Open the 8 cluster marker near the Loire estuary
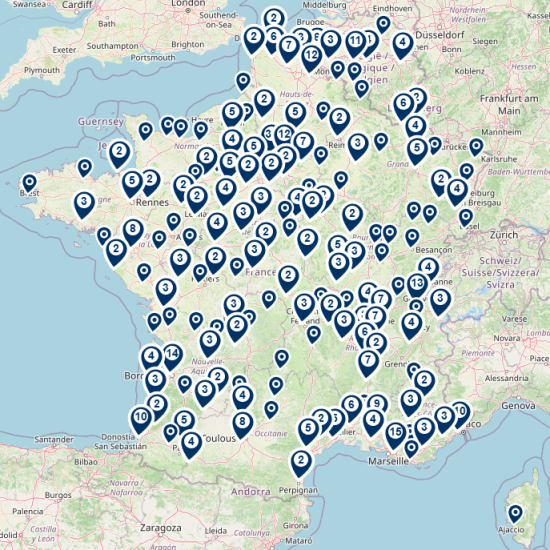Image resolution: width=550 pixels, height=550 pixels. [x=132, y=232]
